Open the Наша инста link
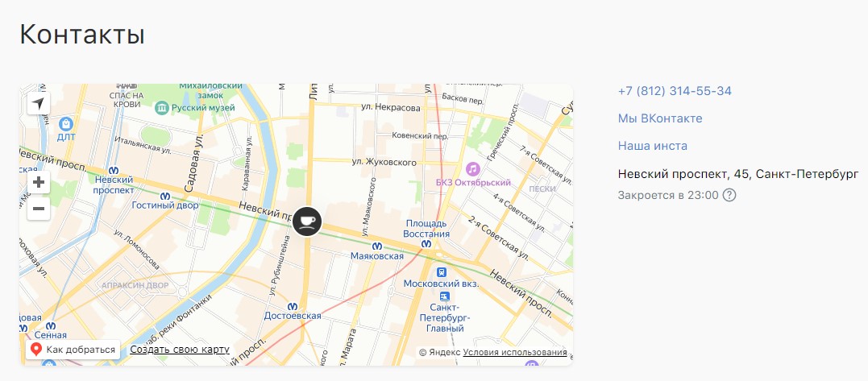 click(x=652, y=146)
